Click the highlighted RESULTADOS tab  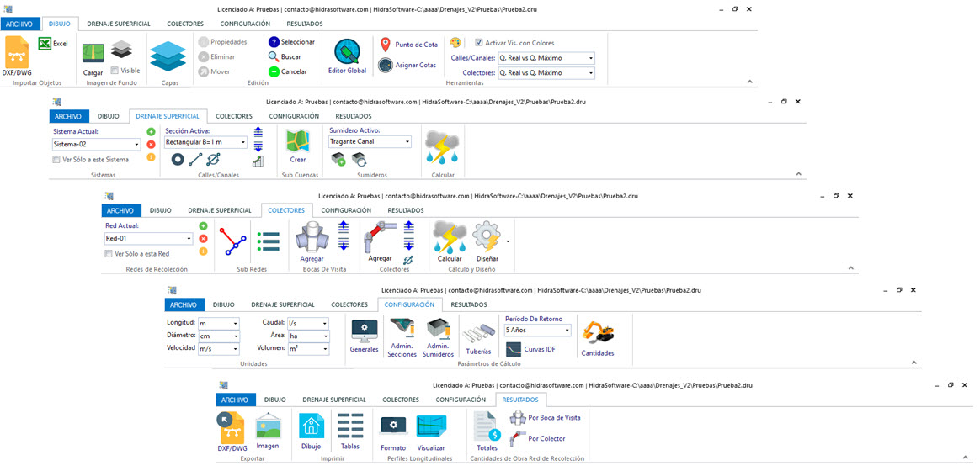[x=520, y=400]
